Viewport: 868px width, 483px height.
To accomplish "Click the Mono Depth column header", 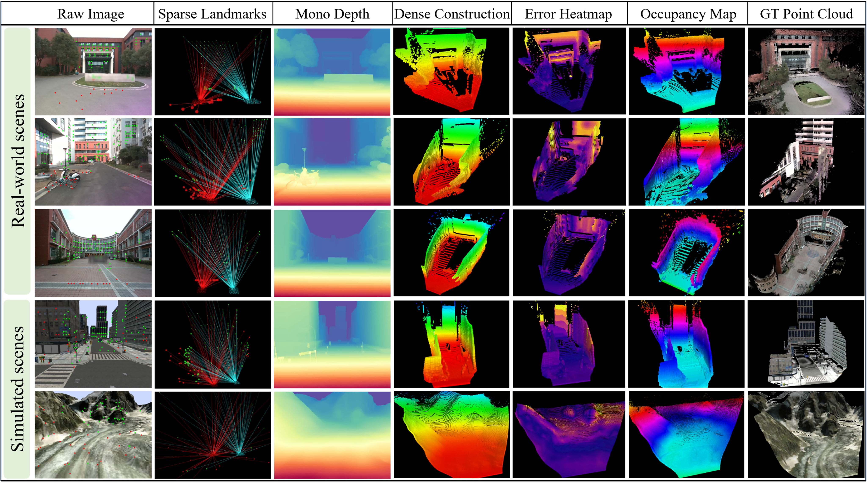I will pos(332,14).
